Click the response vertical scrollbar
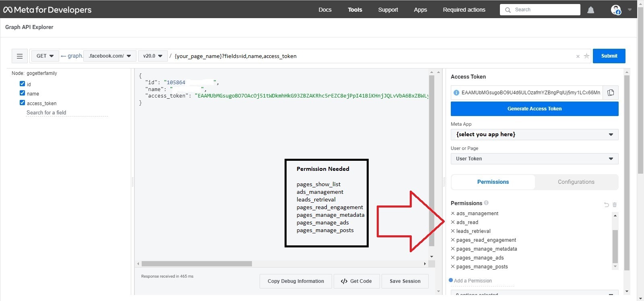 click(x=431, y=160)
